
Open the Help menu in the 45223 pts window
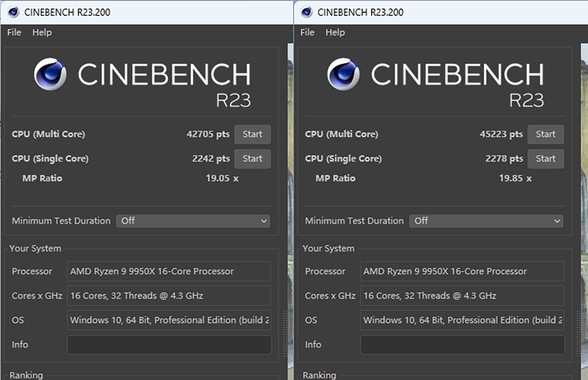point(335,32)
